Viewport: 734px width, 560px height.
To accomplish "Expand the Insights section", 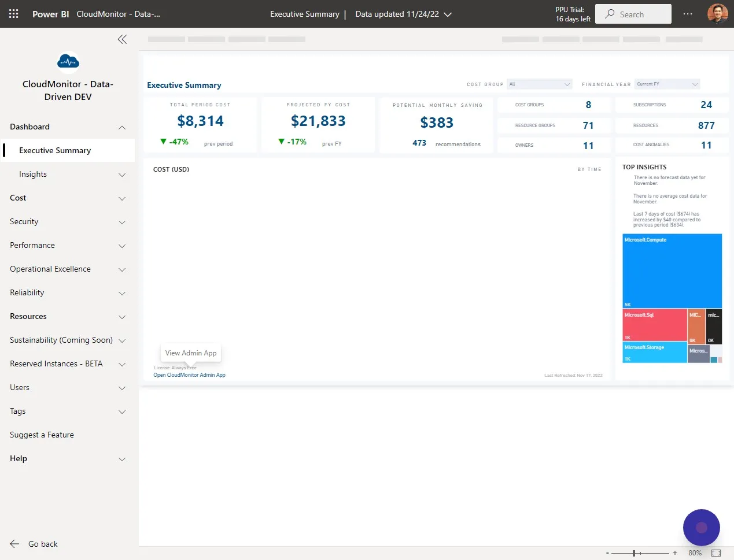I will pyautogui.click(x=122, y=175).
